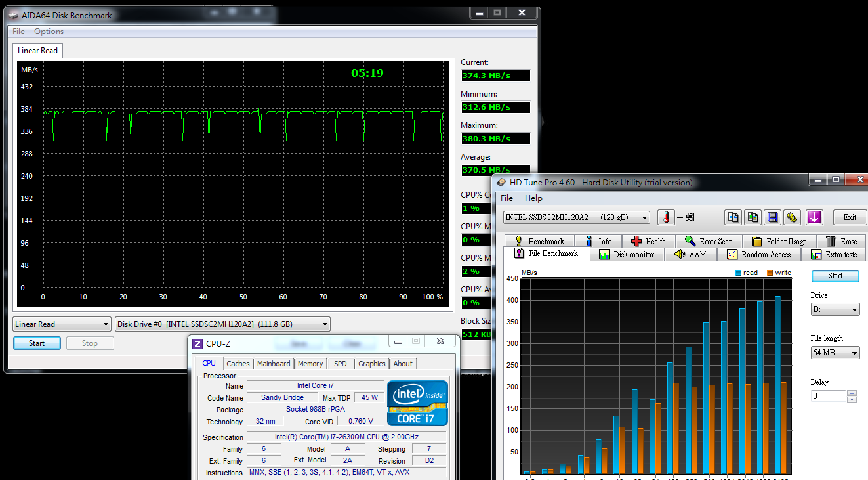
Task: Click the Delay input field in HD Tune
Action: [x=829, y=396]
